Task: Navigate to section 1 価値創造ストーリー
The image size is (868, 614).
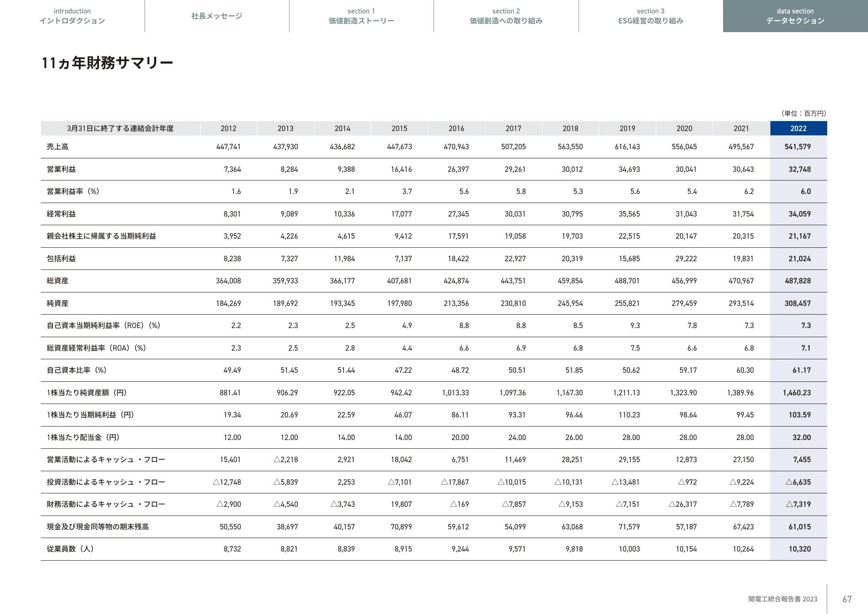Action: click(x=361, y=16)
